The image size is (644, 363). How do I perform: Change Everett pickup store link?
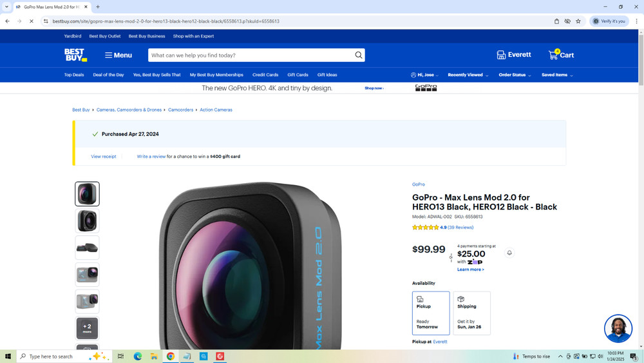440,342
